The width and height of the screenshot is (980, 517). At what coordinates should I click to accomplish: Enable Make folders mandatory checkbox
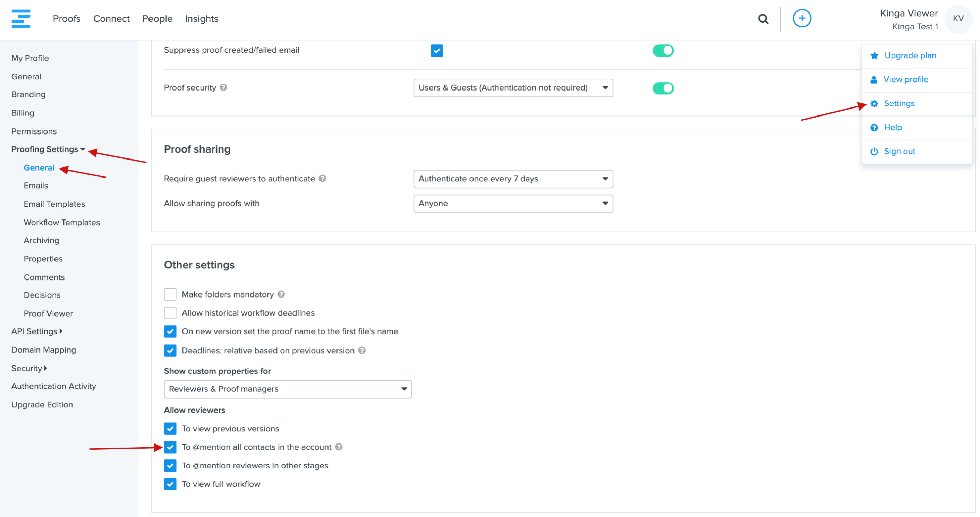coord(170,294)
